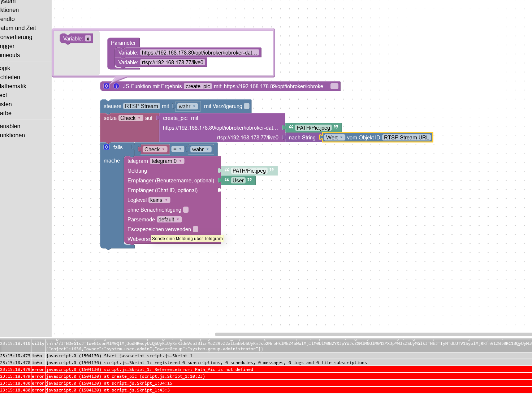Open the Wert attribute dropdown
This screenshot has width=532, height=394.
point(334,138)
